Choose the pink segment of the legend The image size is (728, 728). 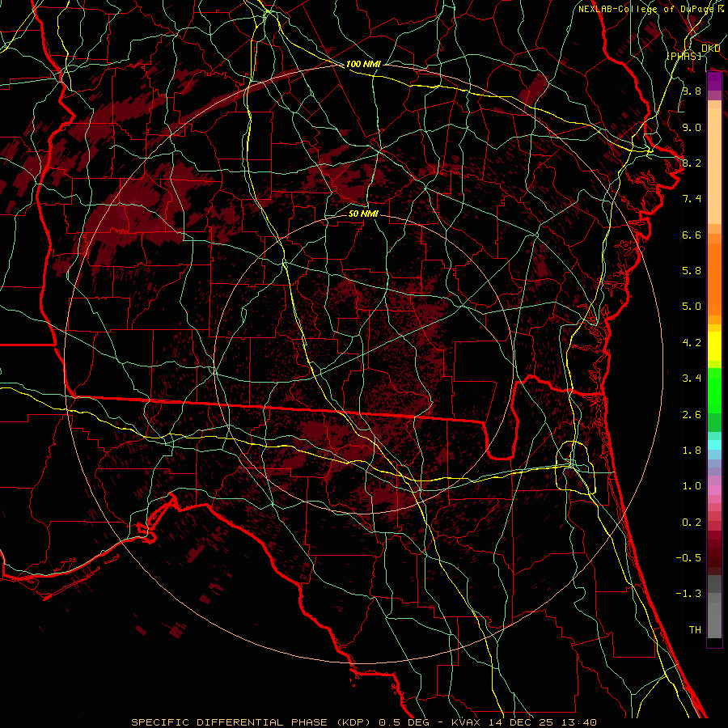(x=714, y=489)
